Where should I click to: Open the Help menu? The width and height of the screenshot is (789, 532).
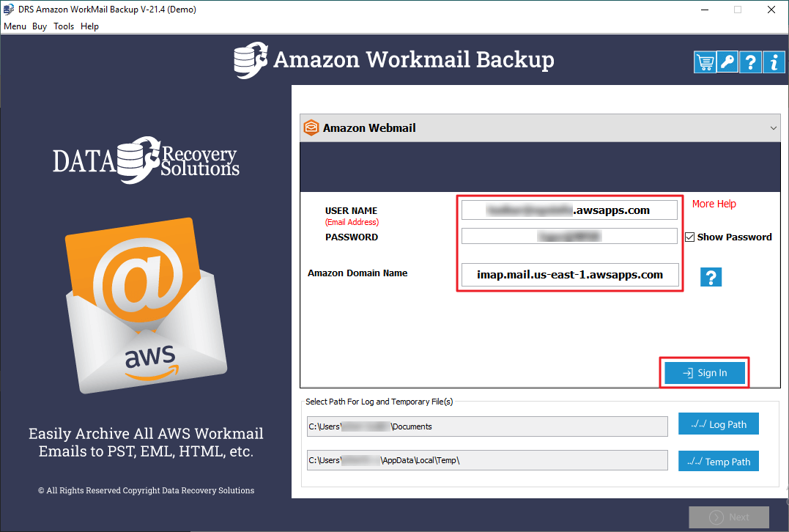89,26
